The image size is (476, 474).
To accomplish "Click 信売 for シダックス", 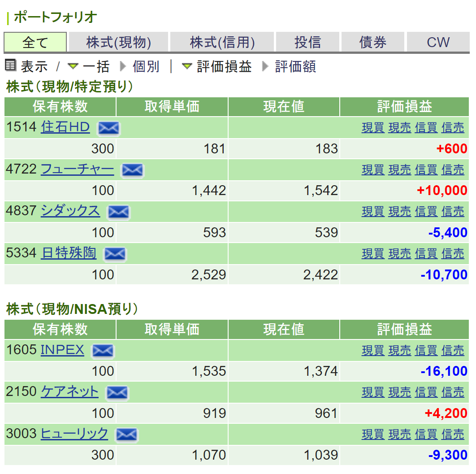I will pyautogui.click(x=453, y=211).
